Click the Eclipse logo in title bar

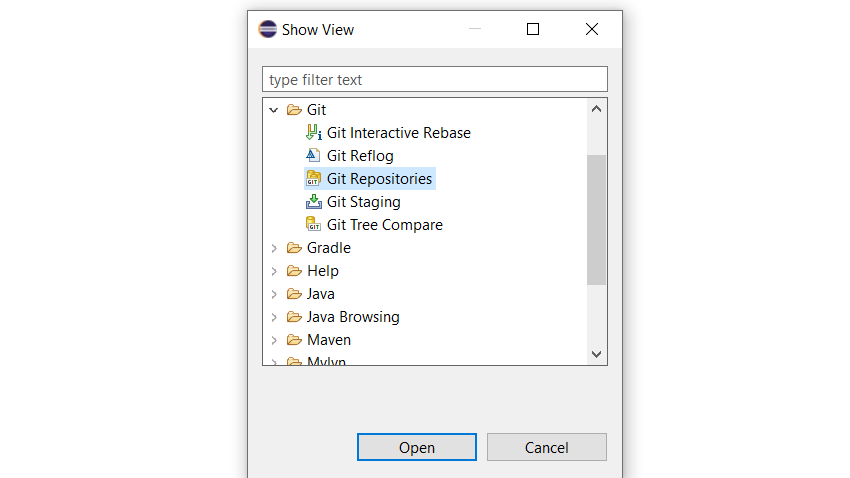pos(267,29)
